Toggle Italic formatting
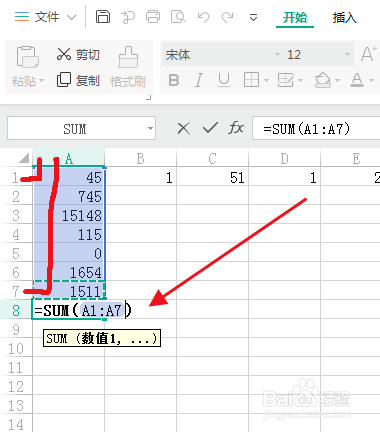 (x=199, y=80)
